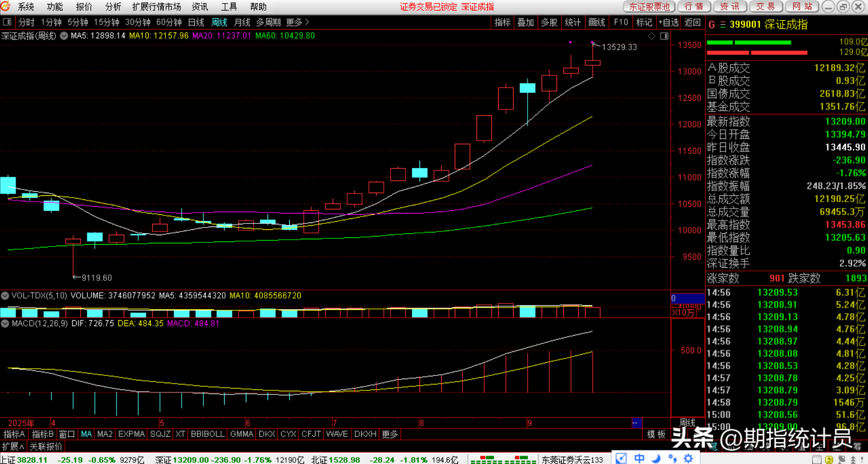Click the diamond marker icon above the chart
Viewport: 868px width, 464px height.
click(x=651, y=36)
